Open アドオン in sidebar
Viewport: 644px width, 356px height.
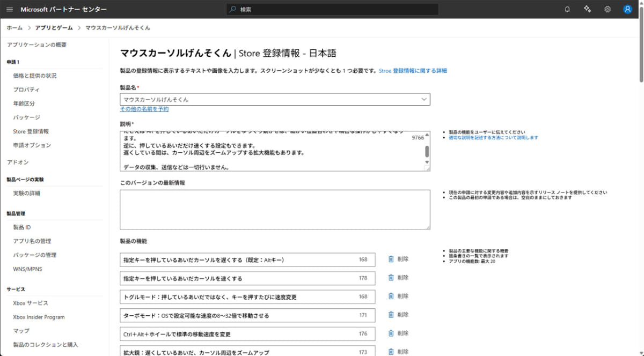[x=18, y=162]
